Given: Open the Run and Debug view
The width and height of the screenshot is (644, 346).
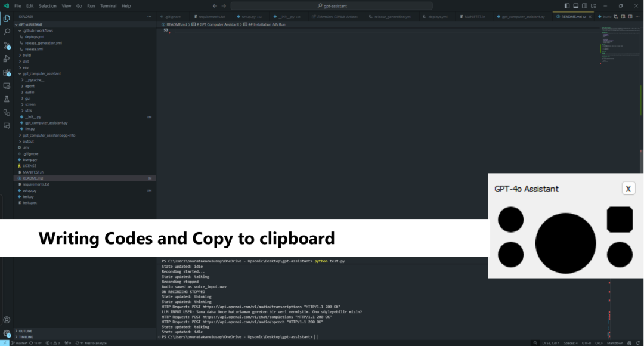Looking at the screenshot, I should 7,59.
